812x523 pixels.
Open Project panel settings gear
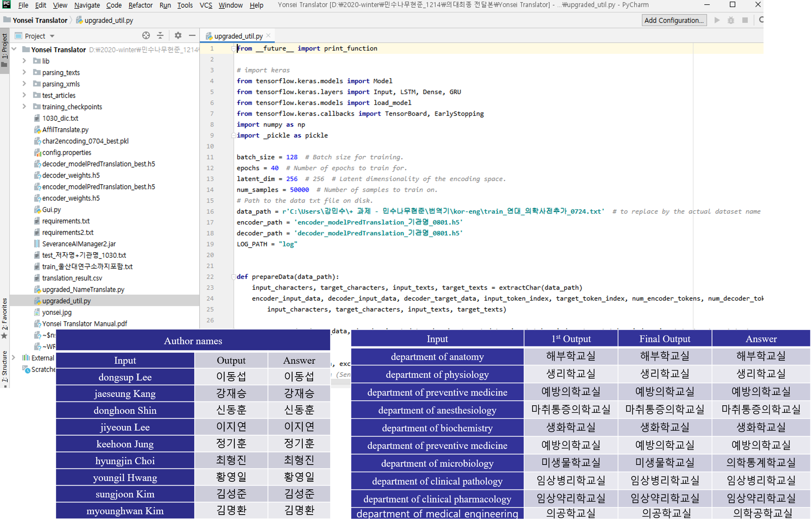point(178,36)
